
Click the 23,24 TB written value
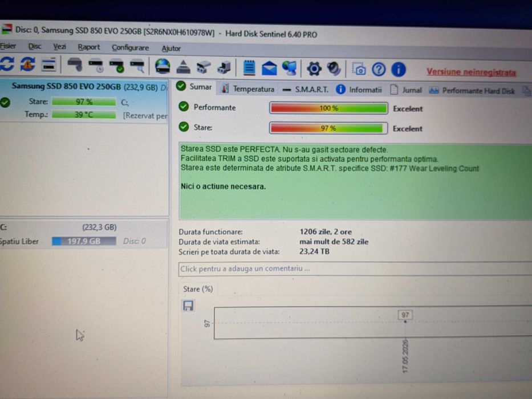(x=314, y=251)
